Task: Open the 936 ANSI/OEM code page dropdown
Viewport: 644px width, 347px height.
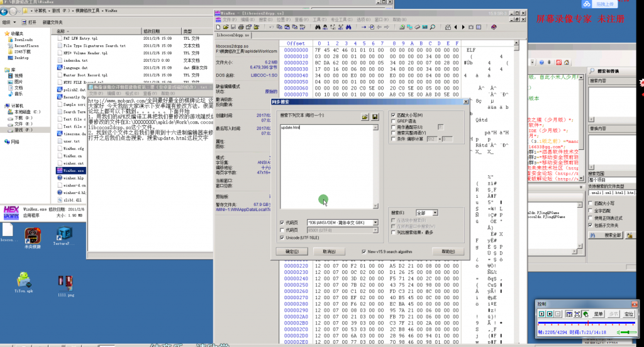Action: pyautogui.click(x=375, y=222)
